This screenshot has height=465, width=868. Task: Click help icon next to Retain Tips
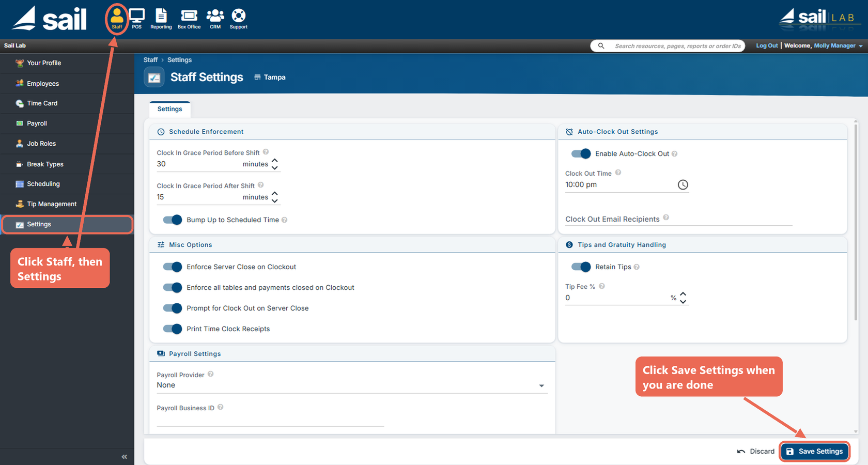[637, 267]
